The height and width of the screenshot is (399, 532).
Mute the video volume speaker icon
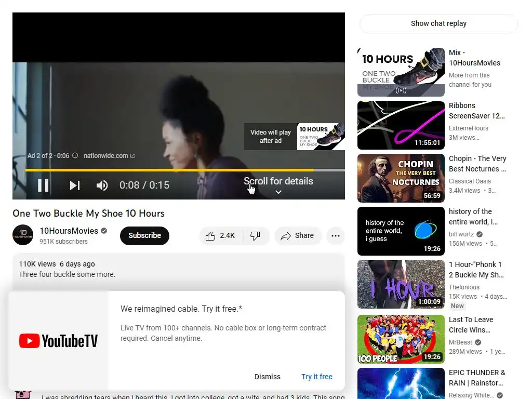tap(102, 185)
